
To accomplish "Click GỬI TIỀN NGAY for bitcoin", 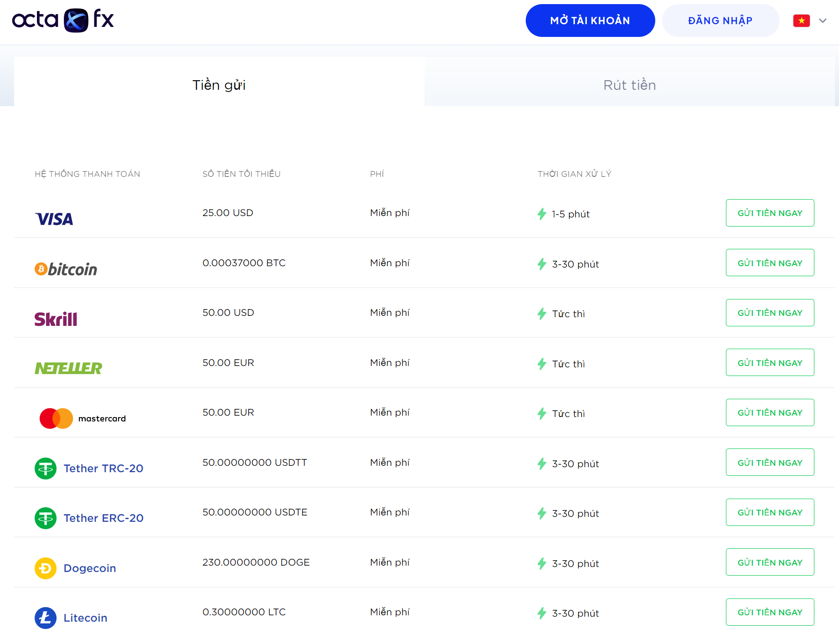I will [x=770, y=263].
